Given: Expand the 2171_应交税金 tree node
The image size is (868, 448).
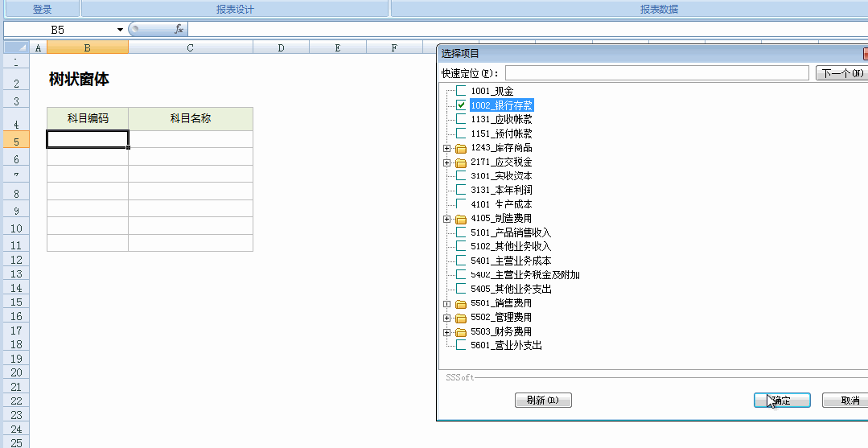Looking at the screenshot, I should click(446, 162).
